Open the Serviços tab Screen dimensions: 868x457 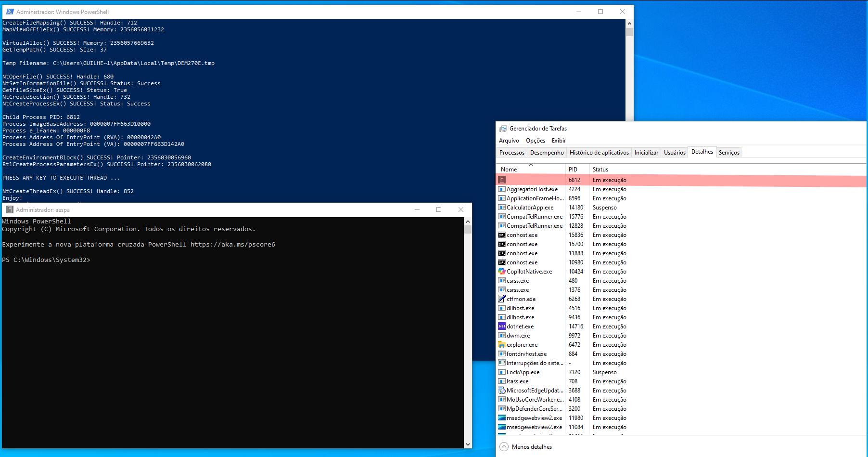(x=729, y=152)
